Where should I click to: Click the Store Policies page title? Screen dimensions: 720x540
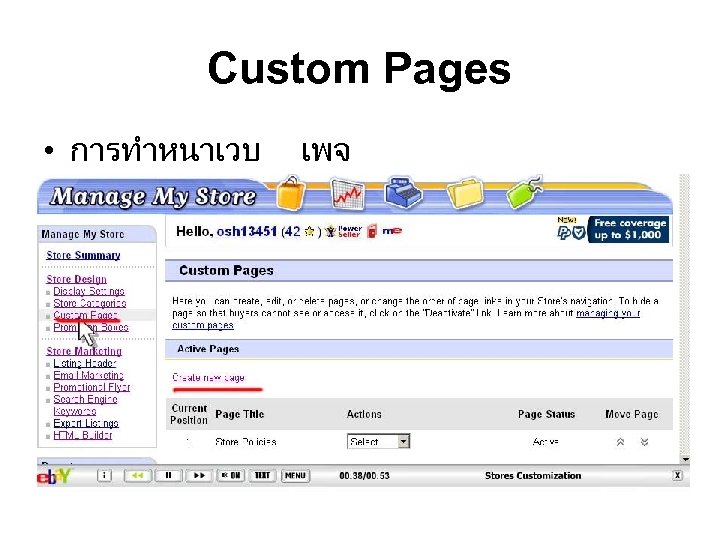[246, 442]
